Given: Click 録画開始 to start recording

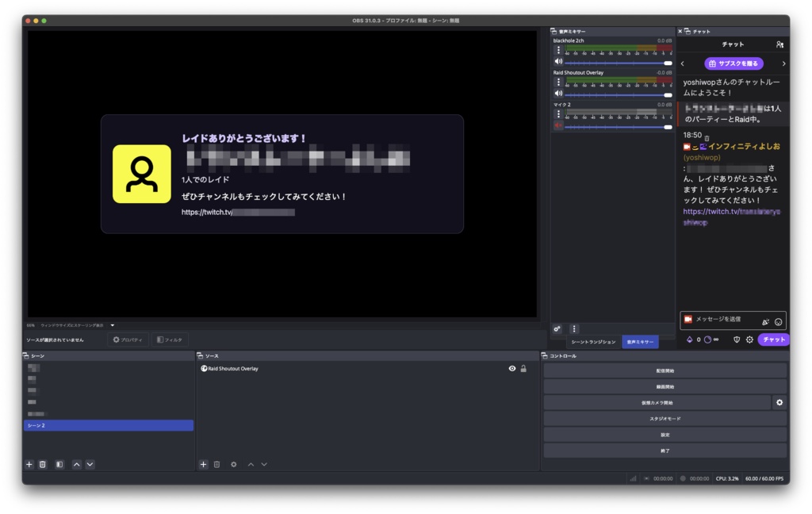Looking at the screenshot, I should (665, 387).
